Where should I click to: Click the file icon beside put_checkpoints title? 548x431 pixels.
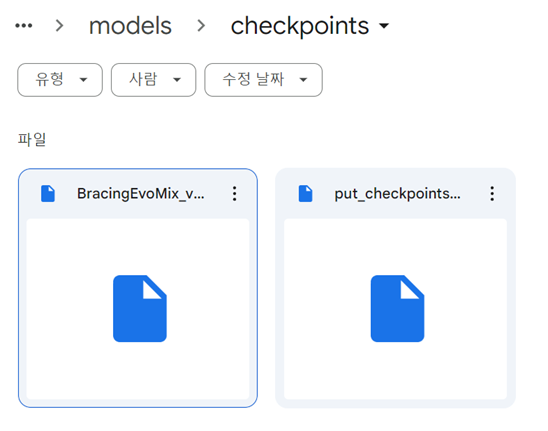305,194
